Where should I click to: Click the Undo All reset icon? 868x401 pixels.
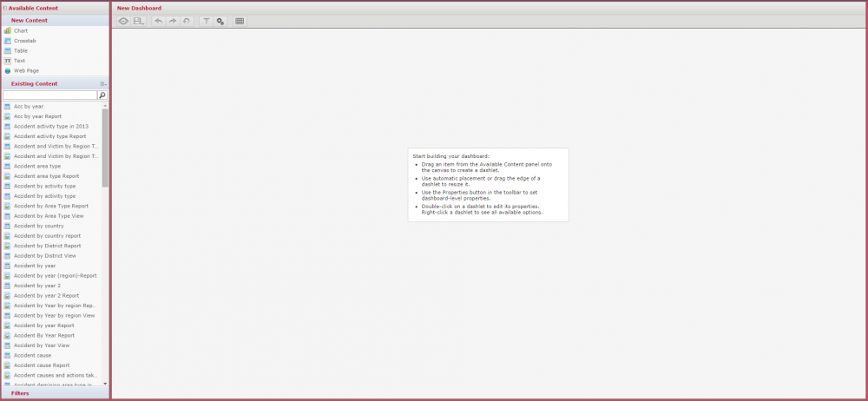[186, 21]
